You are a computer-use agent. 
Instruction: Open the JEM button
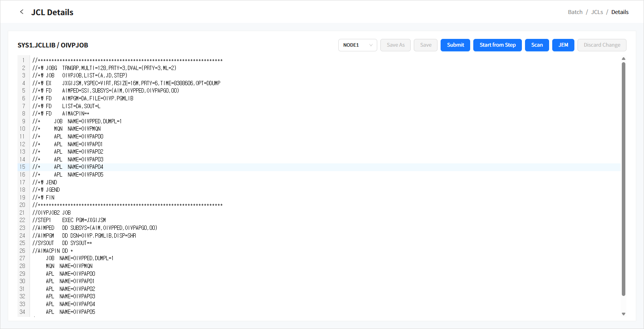(x=563, y=45)
